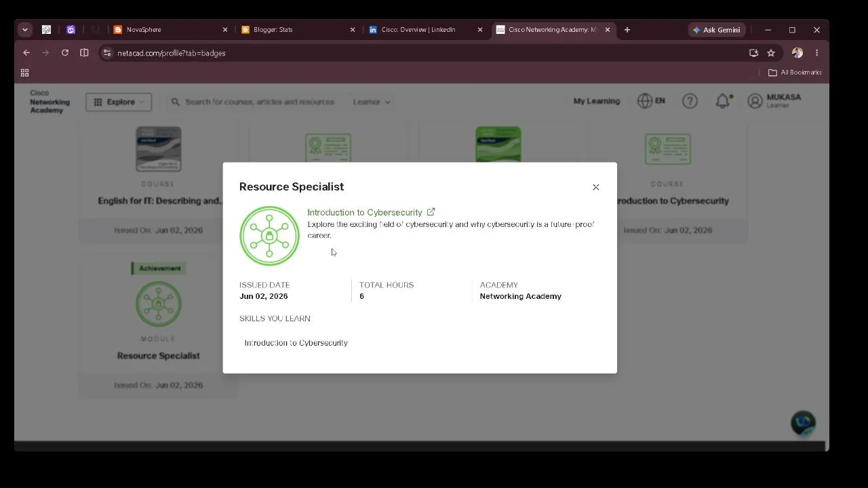Click the pinned tab with purple icon
868x488 pixels.
71,30
